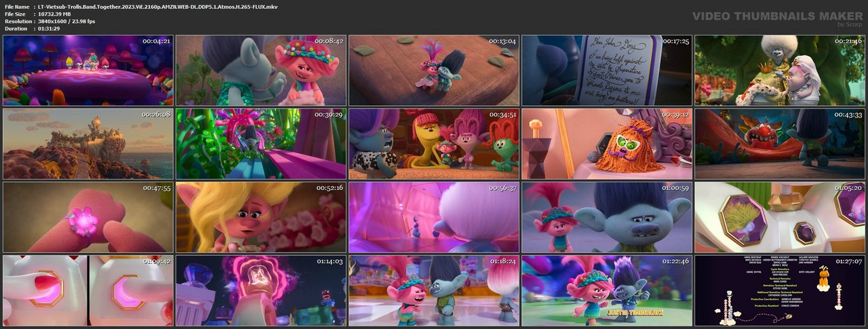868x329 pixels.
Task: Select the thumbnail at 00:56:37
Action: click(x=434, y=217)
